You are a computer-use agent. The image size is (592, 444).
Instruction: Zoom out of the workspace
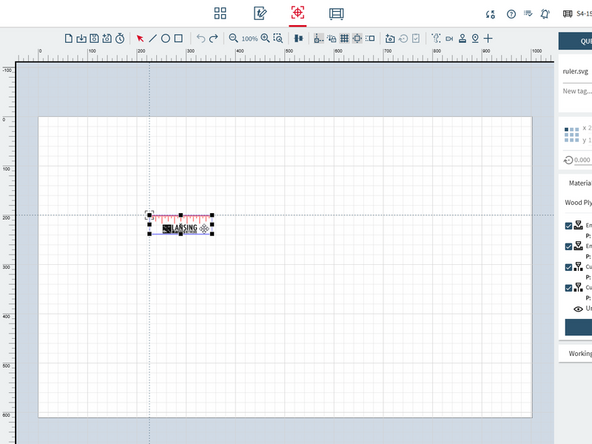233,38
